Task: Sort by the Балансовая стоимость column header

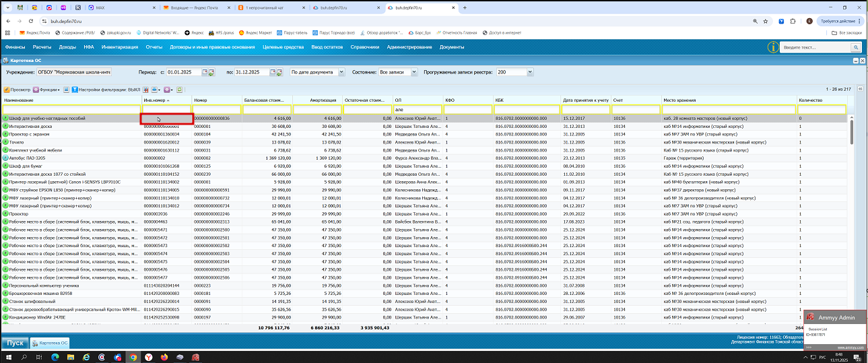Action: [x=267, y=100]
